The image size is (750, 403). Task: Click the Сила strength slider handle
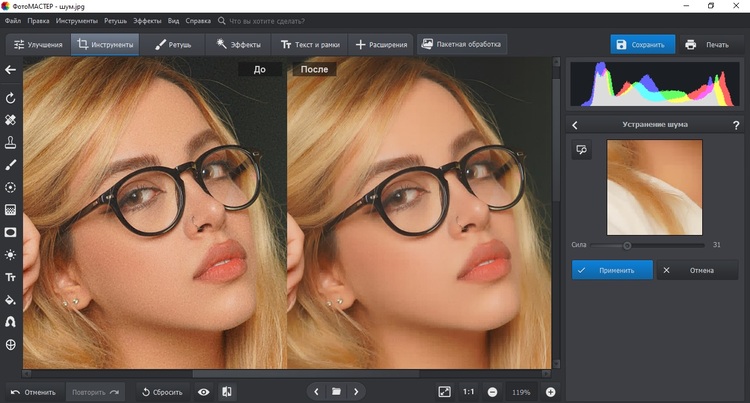[627, 244]
